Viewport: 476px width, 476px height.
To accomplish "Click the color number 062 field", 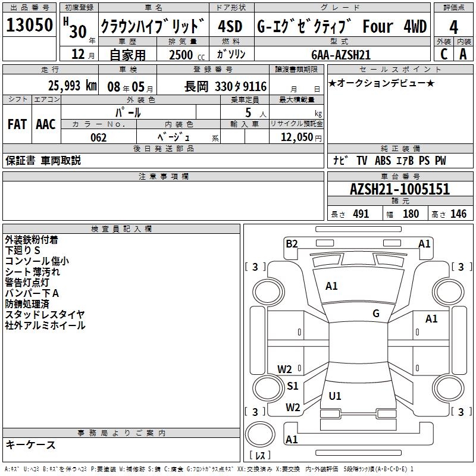I will coord(98,137).
